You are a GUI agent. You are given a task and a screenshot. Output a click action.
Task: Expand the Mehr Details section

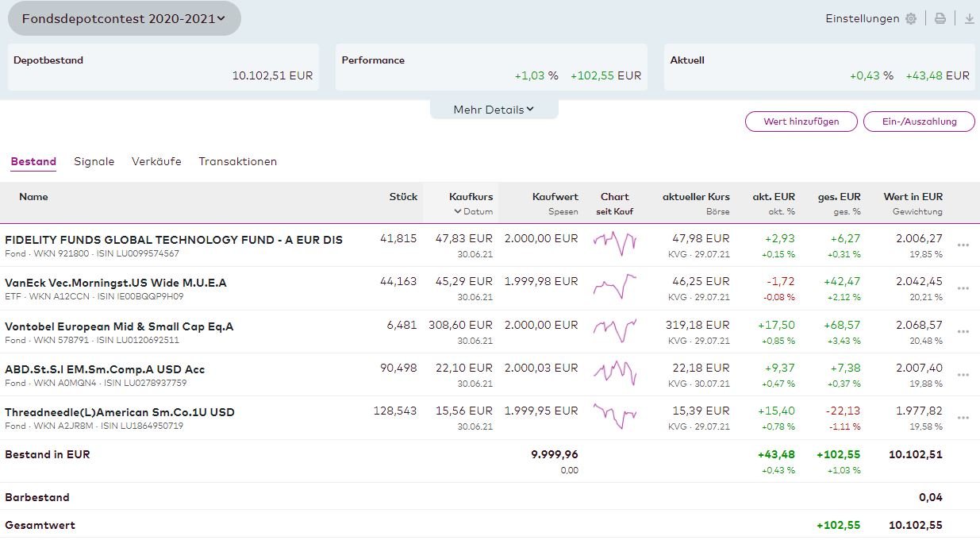[494, 110]
